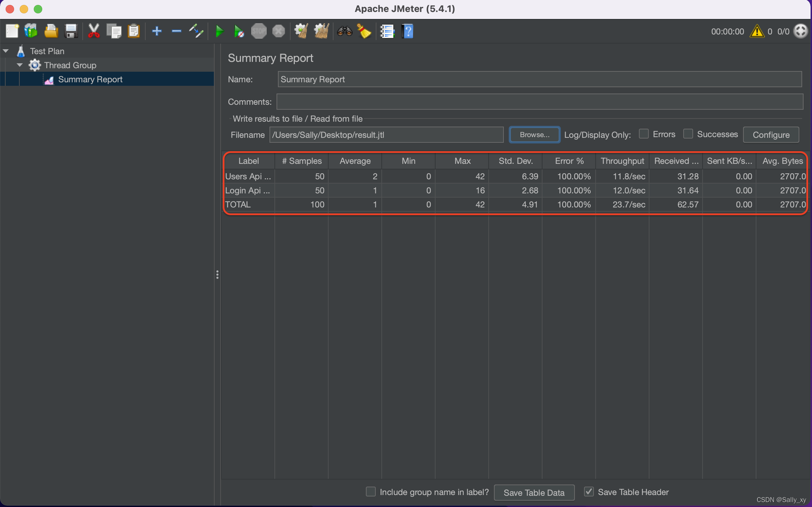Click the Save test plan icon
The height and width of the screenshot is (507, 812).
(x=71, y=31)
